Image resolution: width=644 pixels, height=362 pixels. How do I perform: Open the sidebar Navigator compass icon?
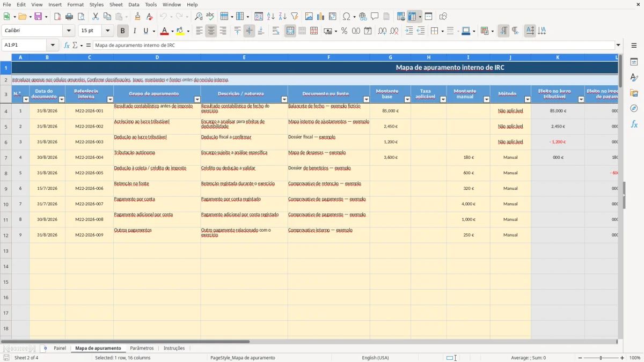click(x=634, y=108)
